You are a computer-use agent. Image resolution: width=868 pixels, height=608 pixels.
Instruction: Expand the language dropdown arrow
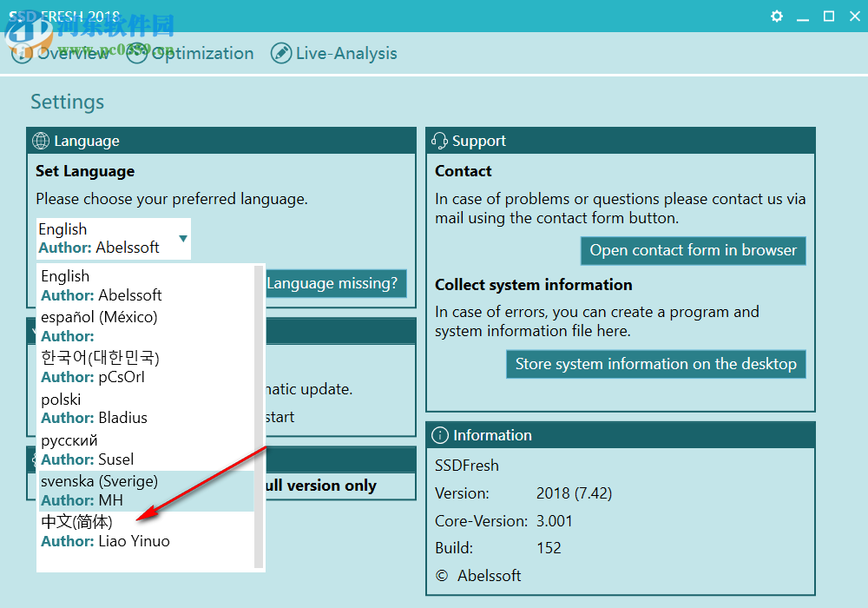pyautogui.click(x=183, y=239)
